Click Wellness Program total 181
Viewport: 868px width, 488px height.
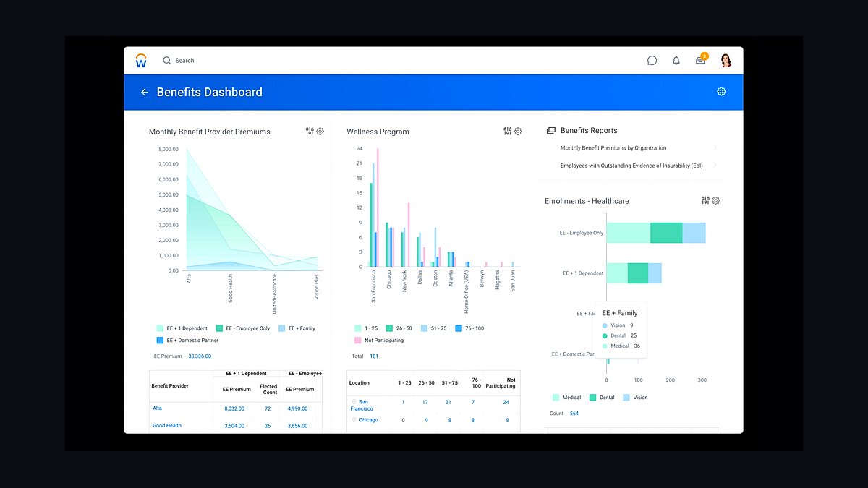pyautogui.click(x=374, y=356)
